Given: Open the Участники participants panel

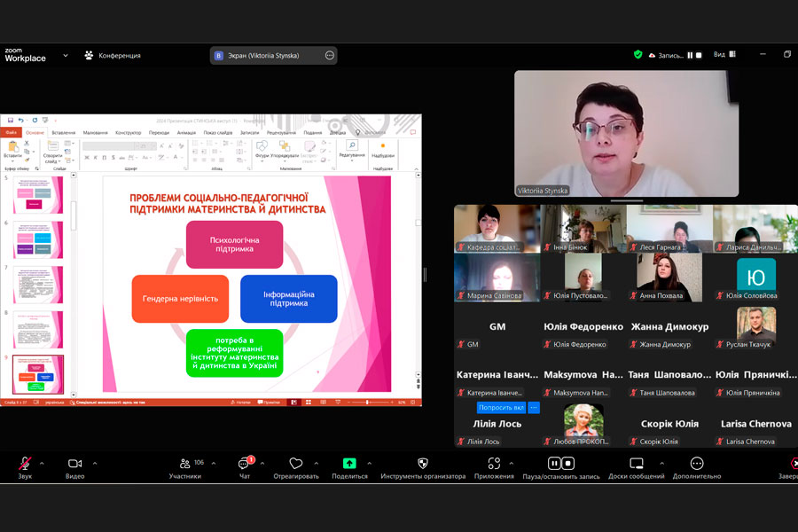Looking at the screenshot, I should 184,464.
